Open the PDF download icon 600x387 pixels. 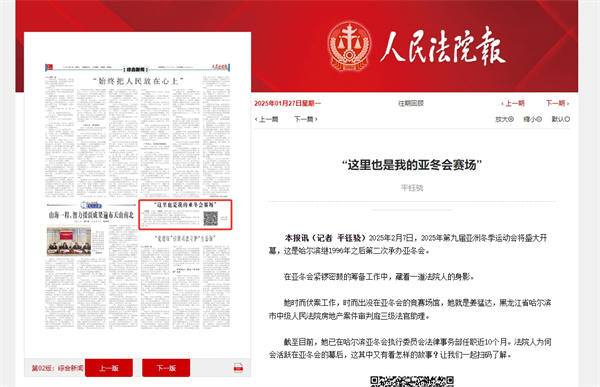click(238, 368)
